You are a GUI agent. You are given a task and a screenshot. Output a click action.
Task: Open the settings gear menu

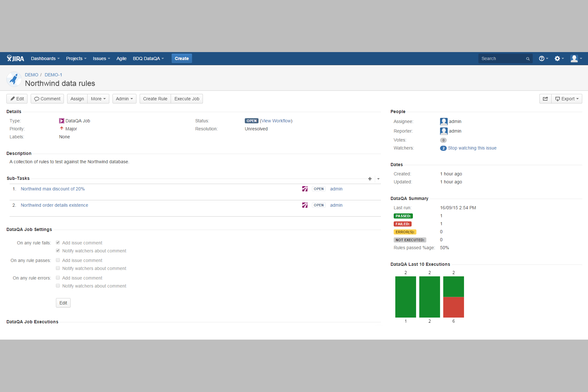tap(559, 58)
